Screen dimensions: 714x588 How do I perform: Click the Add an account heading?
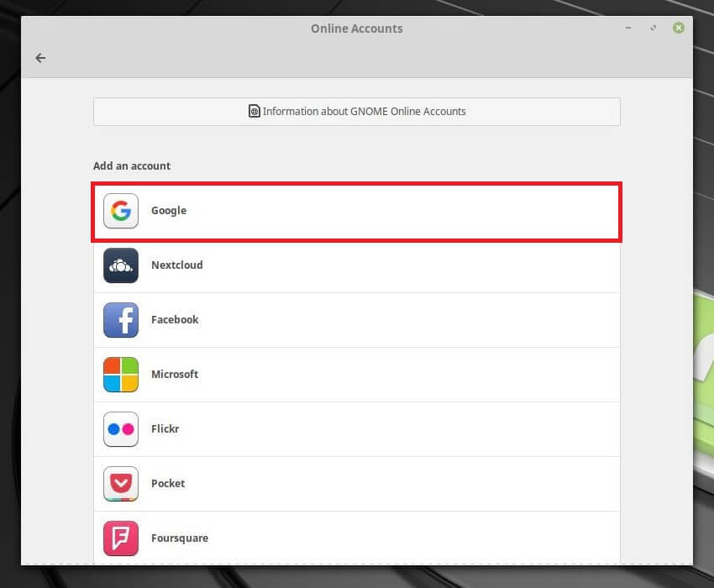point(132,165)
